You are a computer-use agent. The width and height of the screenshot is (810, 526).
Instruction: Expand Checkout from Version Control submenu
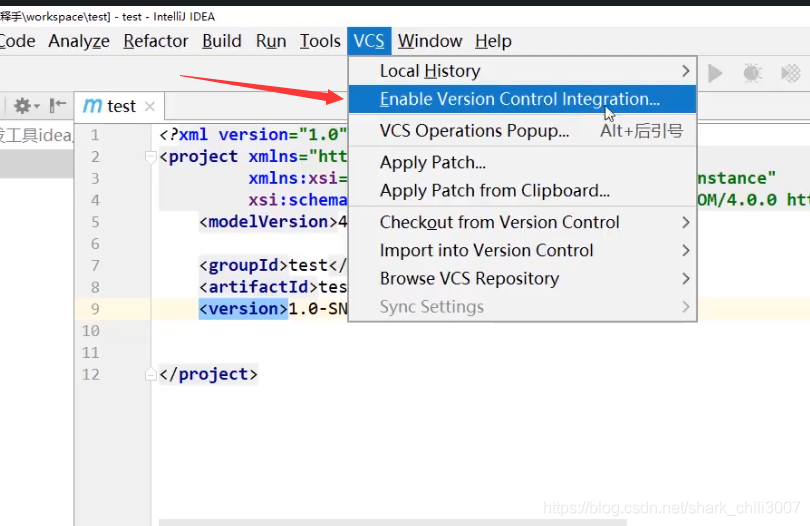pos(685,222)
